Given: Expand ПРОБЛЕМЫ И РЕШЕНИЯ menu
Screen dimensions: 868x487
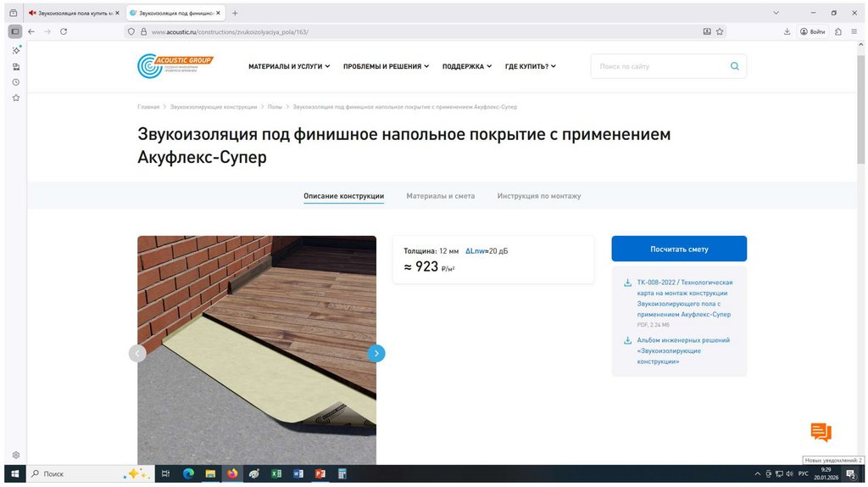Looking at the screenshot, I should 386,66.
